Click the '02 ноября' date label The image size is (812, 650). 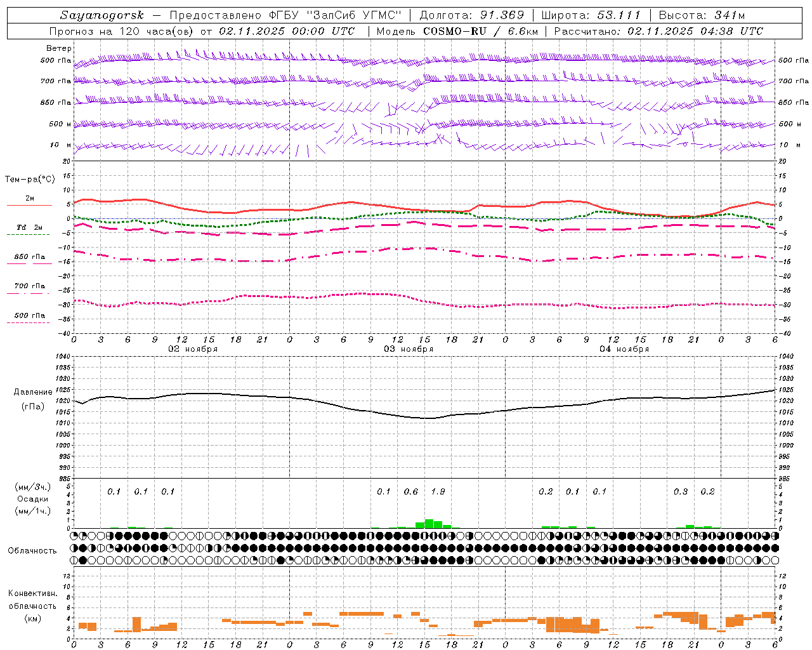(x=193, y=349)
